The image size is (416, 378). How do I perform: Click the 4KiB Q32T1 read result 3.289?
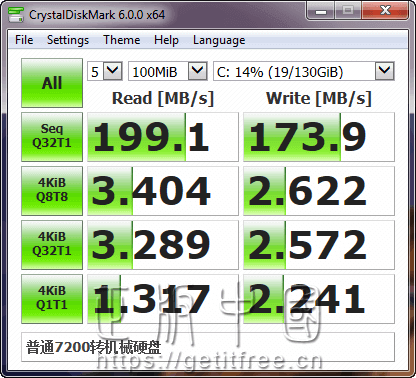pos(163,245)
